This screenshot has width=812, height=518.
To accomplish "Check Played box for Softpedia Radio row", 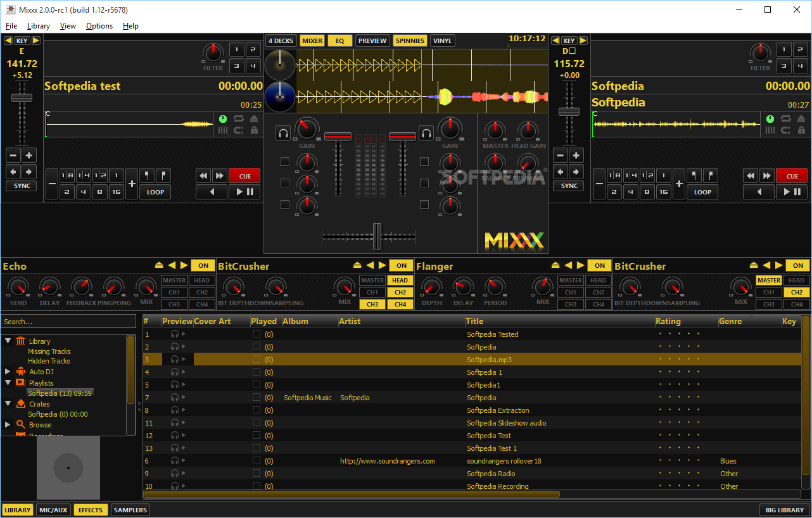I will coord(257,474).
